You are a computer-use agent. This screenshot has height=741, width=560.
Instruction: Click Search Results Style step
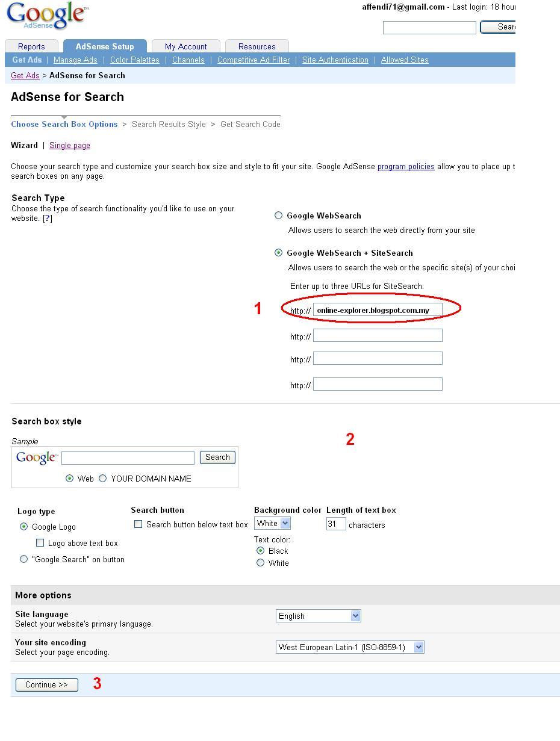point(169,124)
